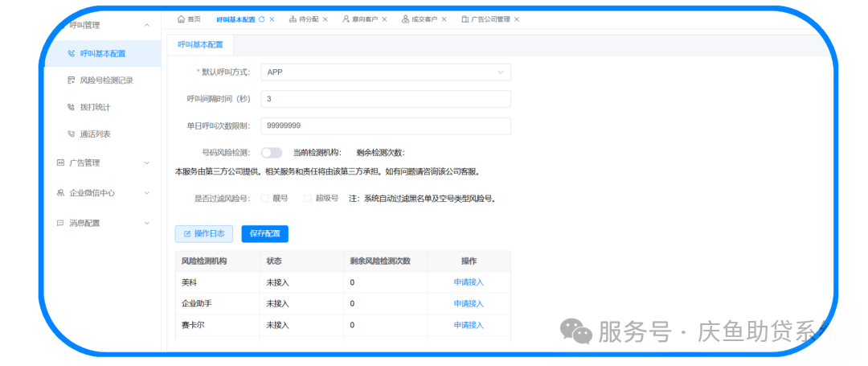Close the 呼叫基本配置 tab
This screenshot has height=366, width=868.
tap(272, 19)
